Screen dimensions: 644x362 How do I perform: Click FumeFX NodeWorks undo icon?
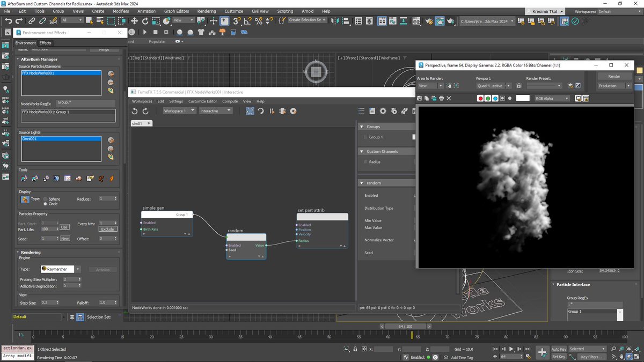135,111
